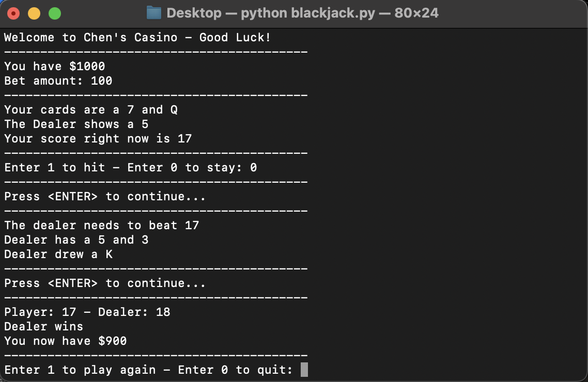
Task: Close the blackjack terminal window
Action: click(13, 13)
